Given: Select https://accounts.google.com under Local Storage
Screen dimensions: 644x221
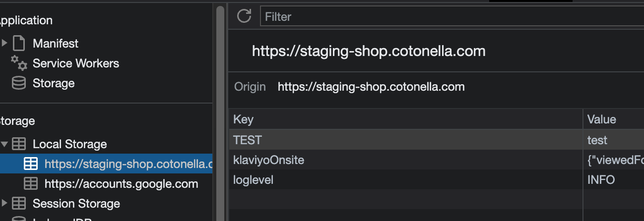Looking at the screenshot, I should coord(121,184).
